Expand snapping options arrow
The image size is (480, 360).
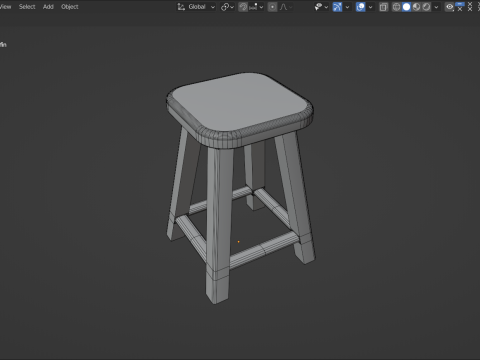[x=261, y=7]
